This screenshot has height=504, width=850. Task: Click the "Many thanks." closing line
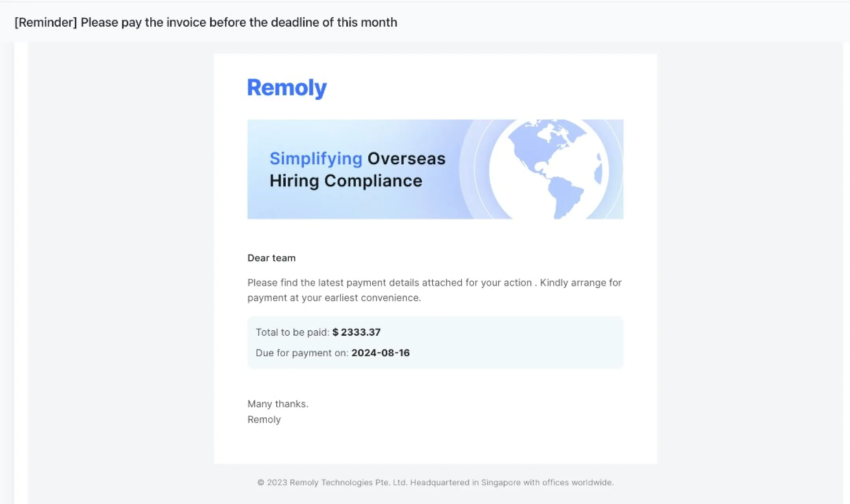[278, 404]
